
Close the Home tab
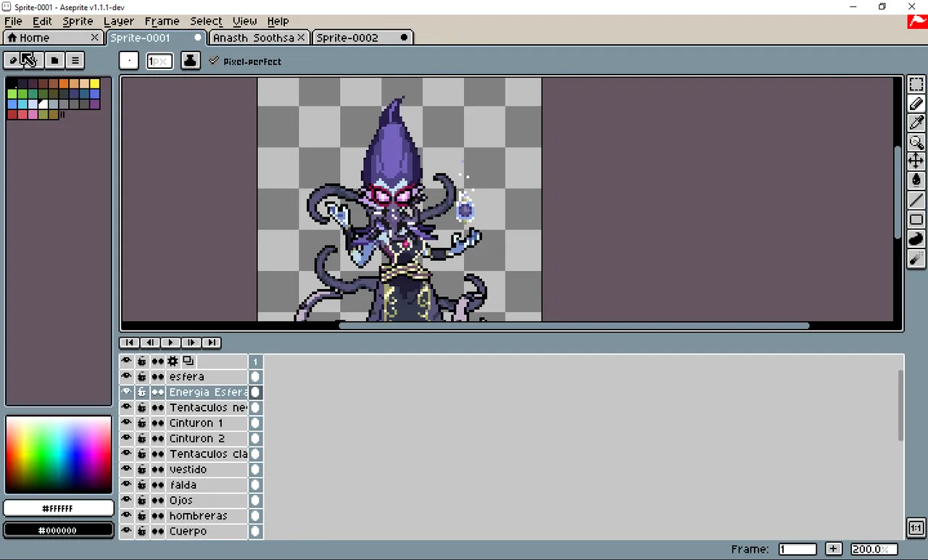point(95,38)
